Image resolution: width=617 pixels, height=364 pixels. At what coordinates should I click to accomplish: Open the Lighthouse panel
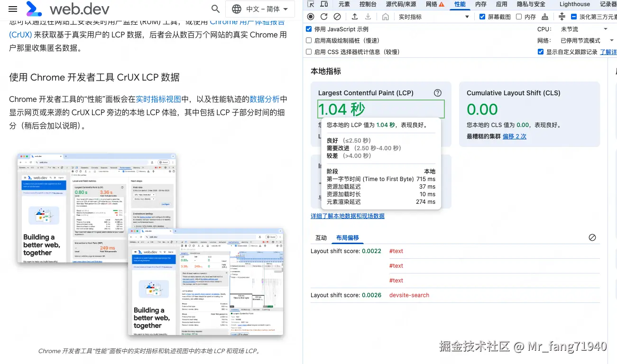click(x=574, y=4)
